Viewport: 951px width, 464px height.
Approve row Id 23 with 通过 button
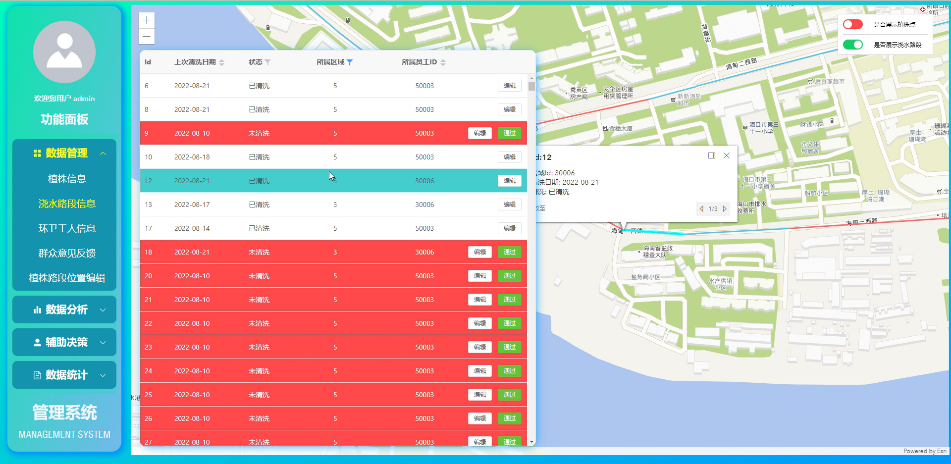click(509, 347)
